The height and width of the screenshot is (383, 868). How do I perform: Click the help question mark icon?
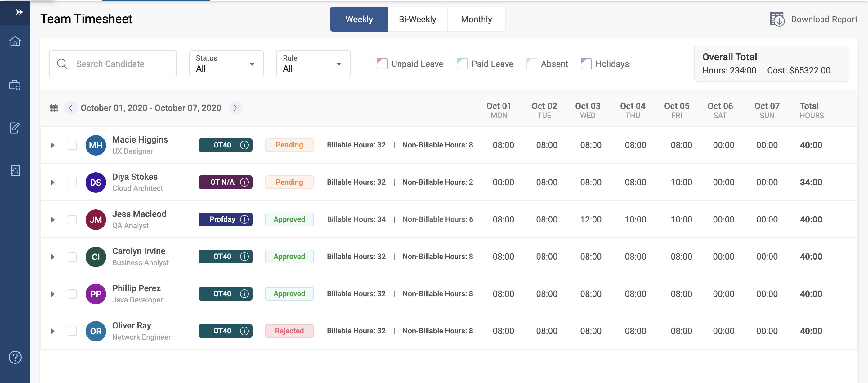[15, 357]
